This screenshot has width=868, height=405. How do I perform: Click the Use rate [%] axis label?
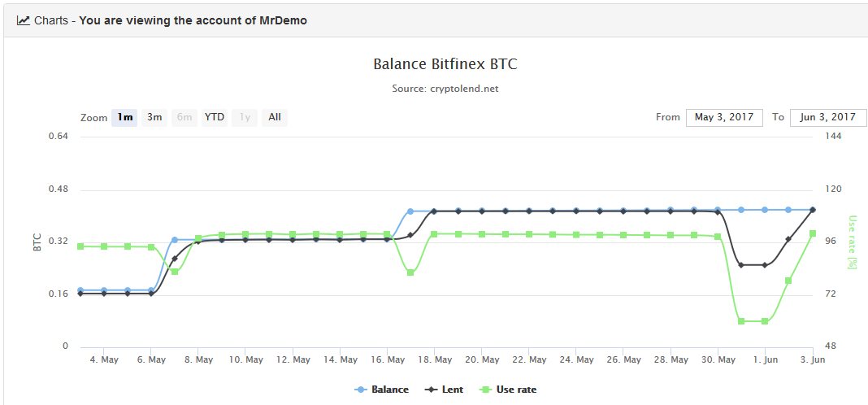853,242
